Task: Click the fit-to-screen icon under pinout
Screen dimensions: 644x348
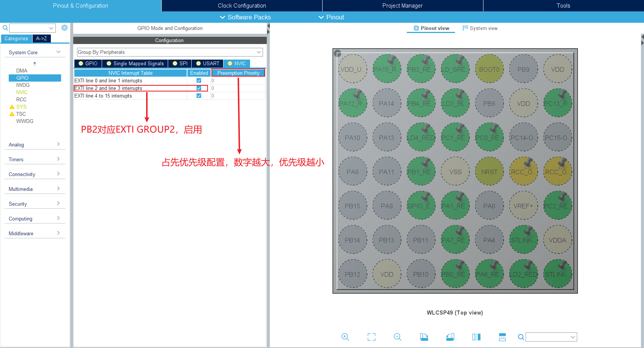Action: coord(372,337)
